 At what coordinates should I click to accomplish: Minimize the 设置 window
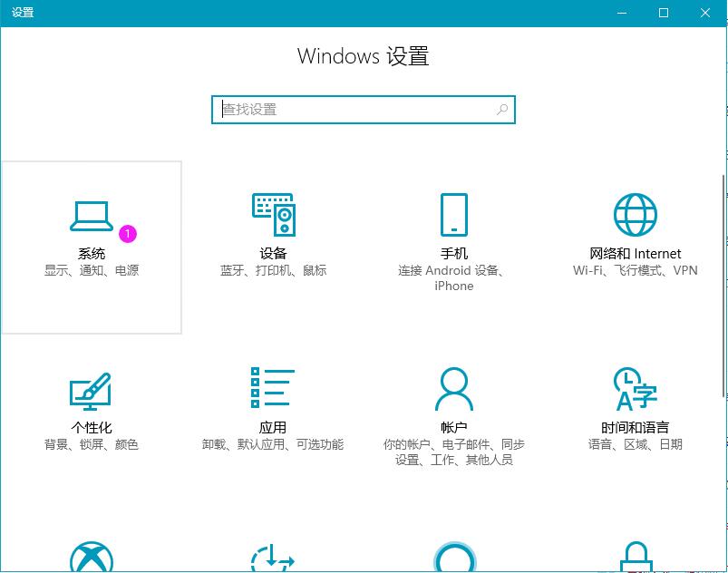[x=622, y=13]
